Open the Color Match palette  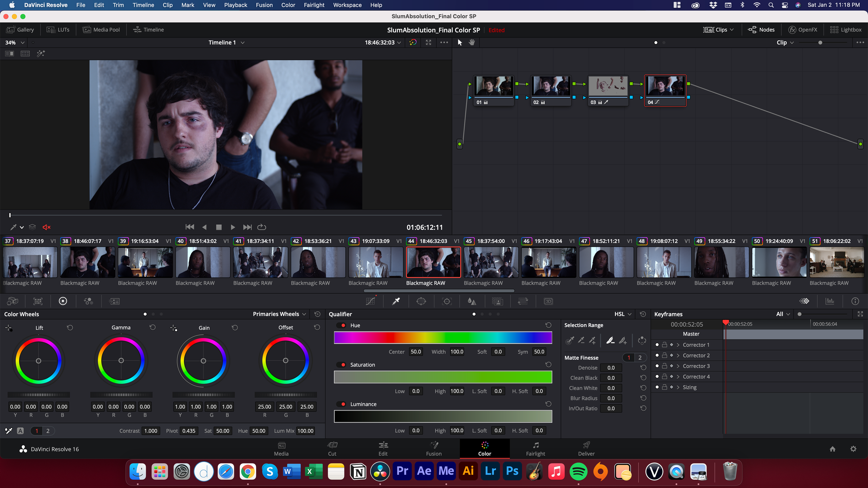pyautogui.click(x=38, y=301)
